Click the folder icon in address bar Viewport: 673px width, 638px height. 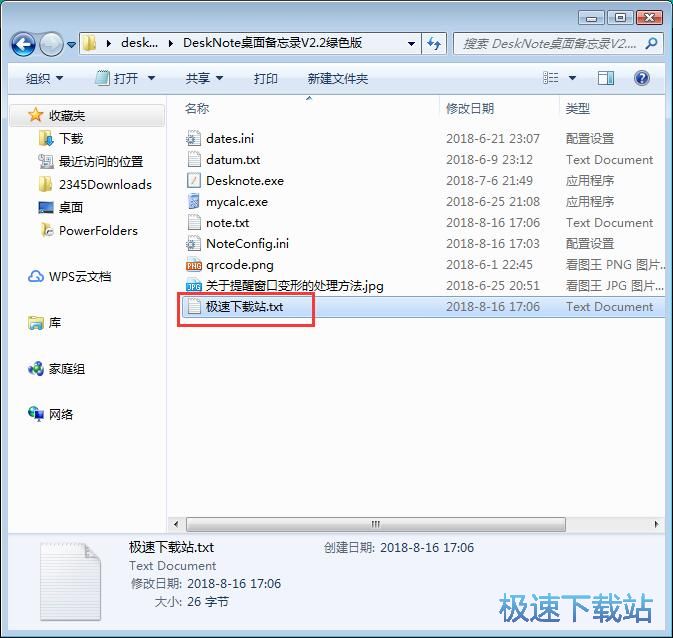coord(89,43)
